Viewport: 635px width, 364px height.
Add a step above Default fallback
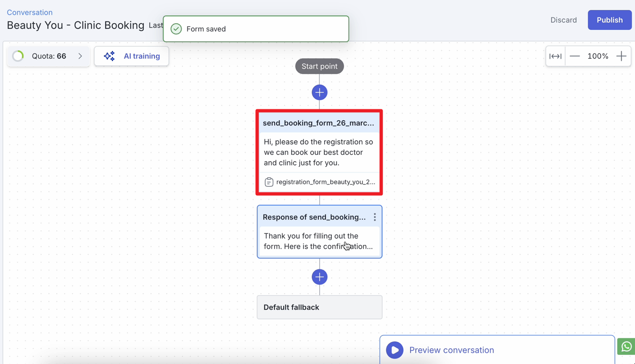click(319, 277)
